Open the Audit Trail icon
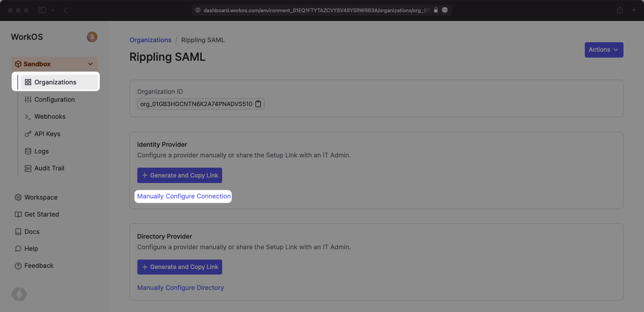 (x=28, y=168)
